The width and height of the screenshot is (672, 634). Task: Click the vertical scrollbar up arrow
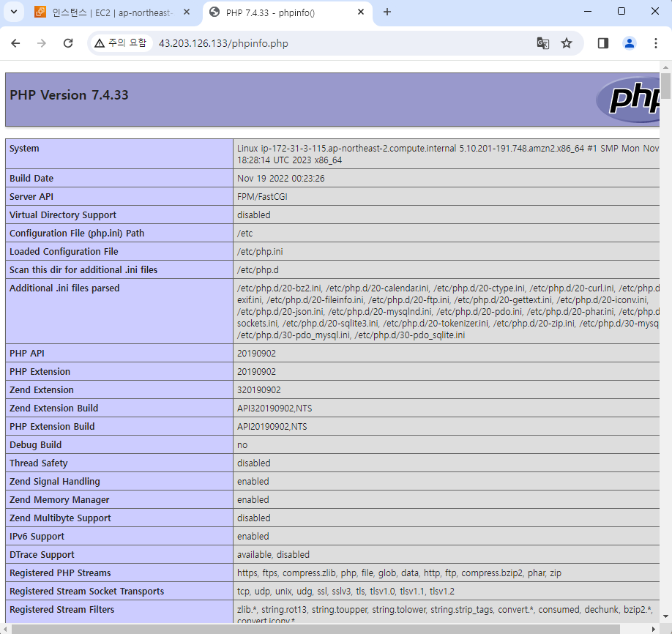pyautogui.click(x=665, y=67)
